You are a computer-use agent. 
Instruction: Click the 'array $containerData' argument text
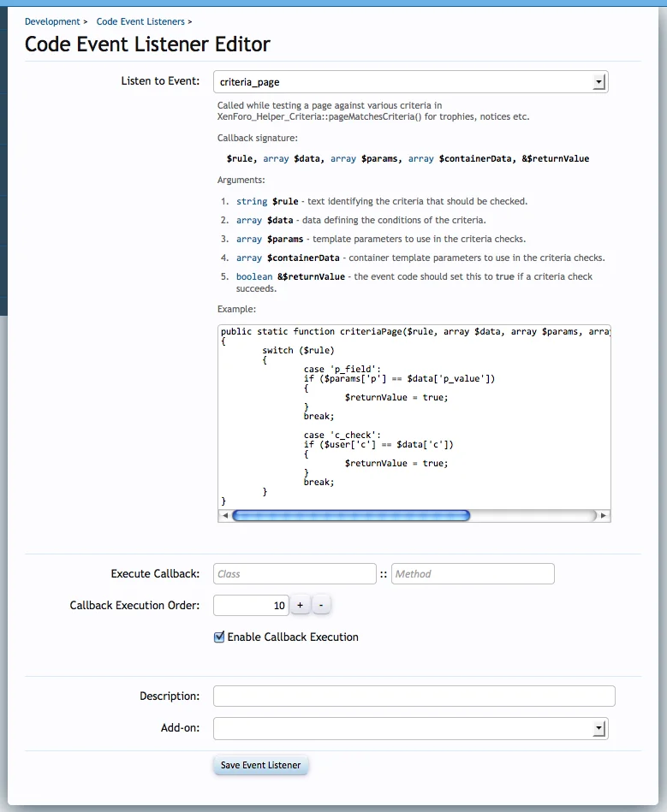[288, 258]
